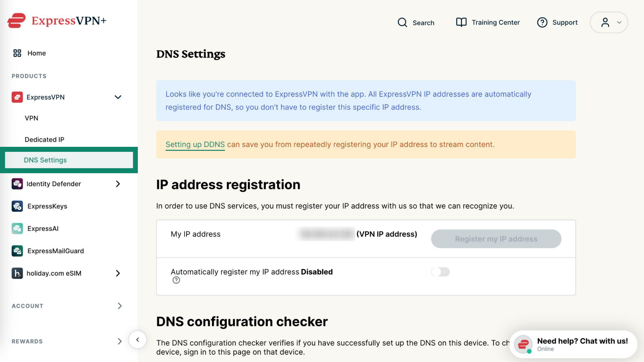Click the DNS Settings page heading
The image size is (644, 362).
[x=191, y=54]
